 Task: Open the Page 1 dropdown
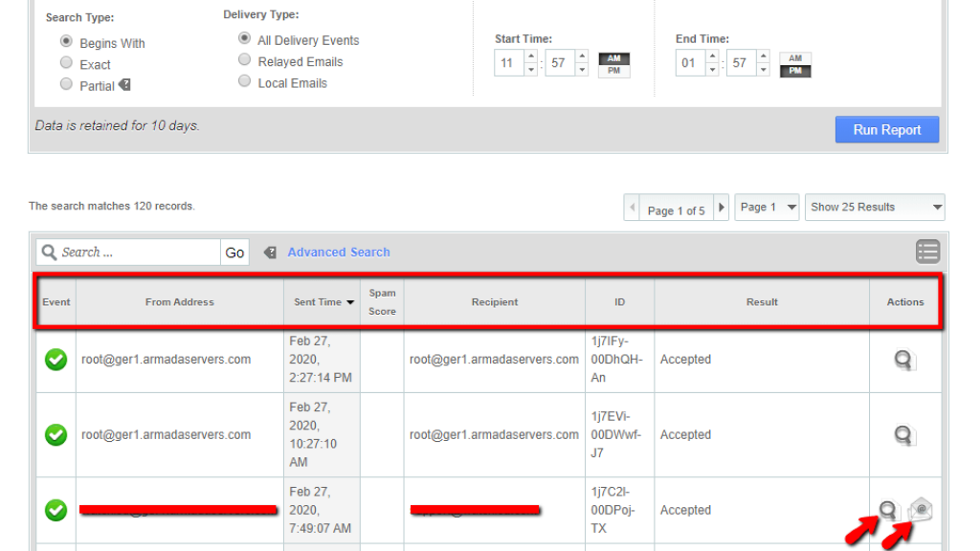tap(767, 208)
